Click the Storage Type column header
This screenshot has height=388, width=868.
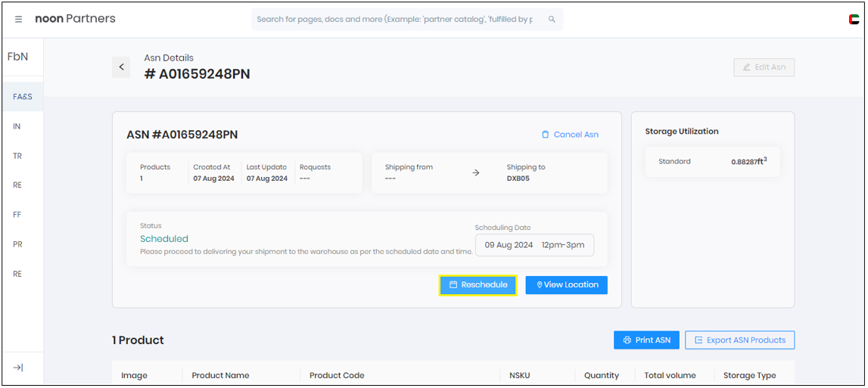749,375
